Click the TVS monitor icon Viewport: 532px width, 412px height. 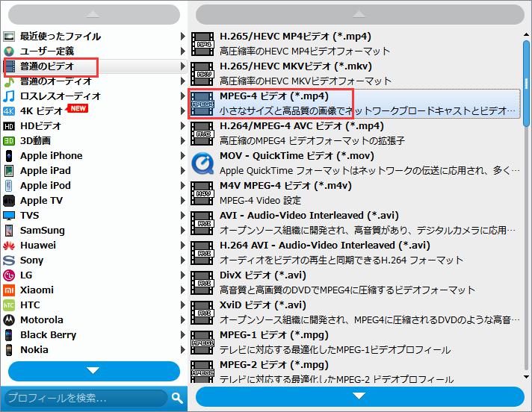9,216
